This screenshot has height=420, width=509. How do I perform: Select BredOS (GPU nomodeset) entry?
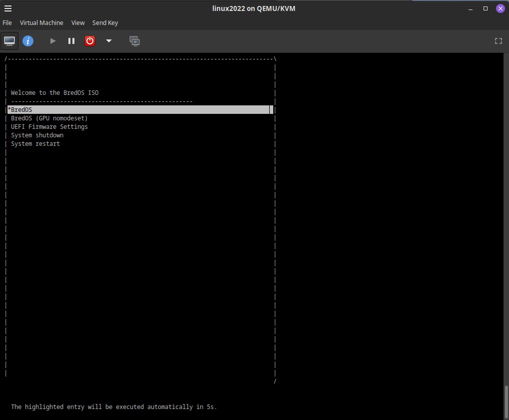(49, 118)
